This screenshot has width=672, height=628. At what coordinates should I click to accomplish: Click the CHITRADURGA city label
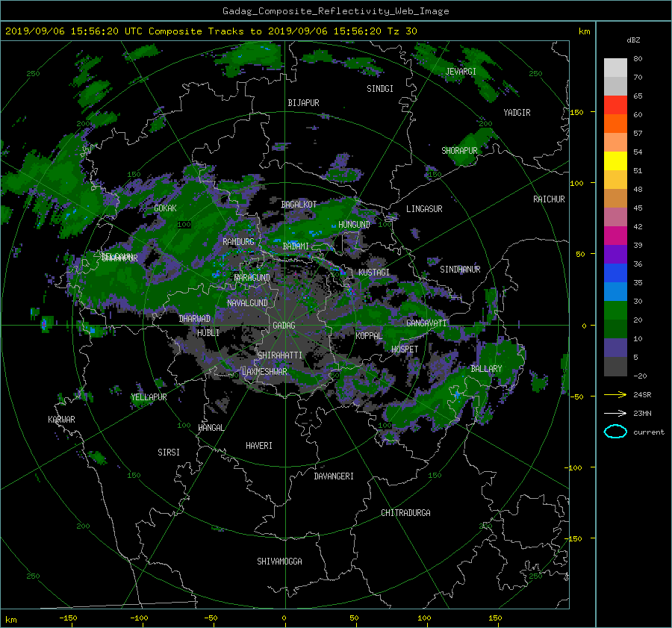[405, 513]
